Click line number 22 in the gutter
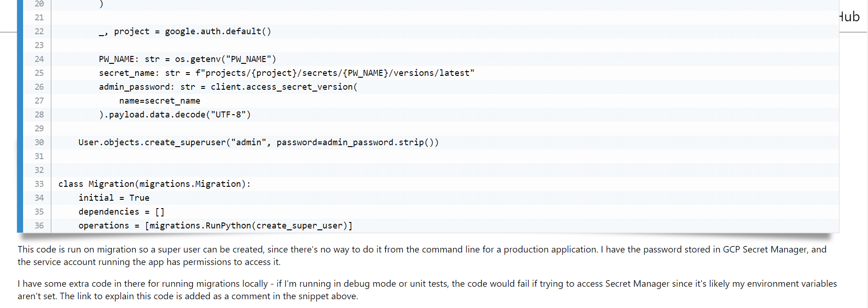This screenshot has width=868, height=308. 39,31
